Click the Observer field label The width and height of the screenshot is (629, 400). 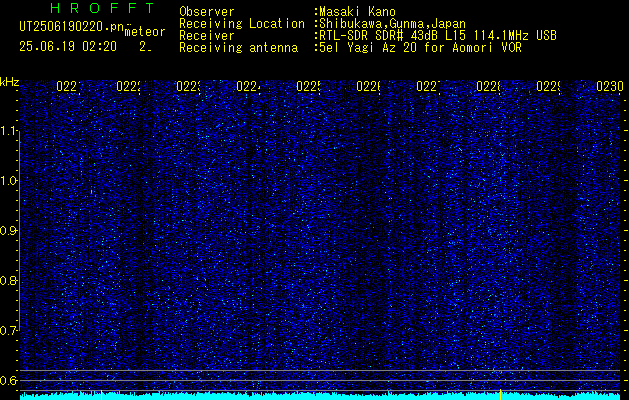click(x=207, y=11)
